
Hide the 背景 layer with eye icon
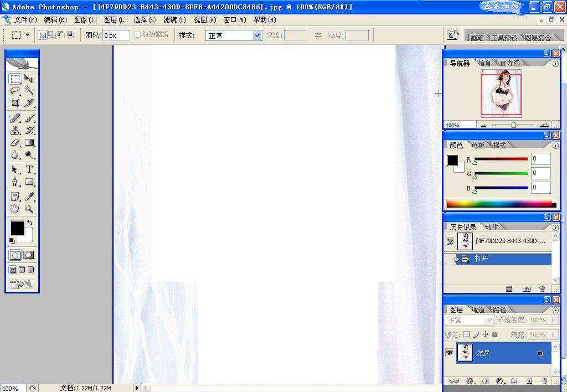pyautogui.click(x=449, y=353)
